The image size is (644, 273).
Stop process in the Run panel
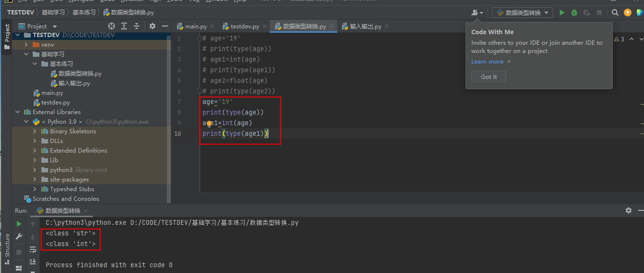(19, 252)
